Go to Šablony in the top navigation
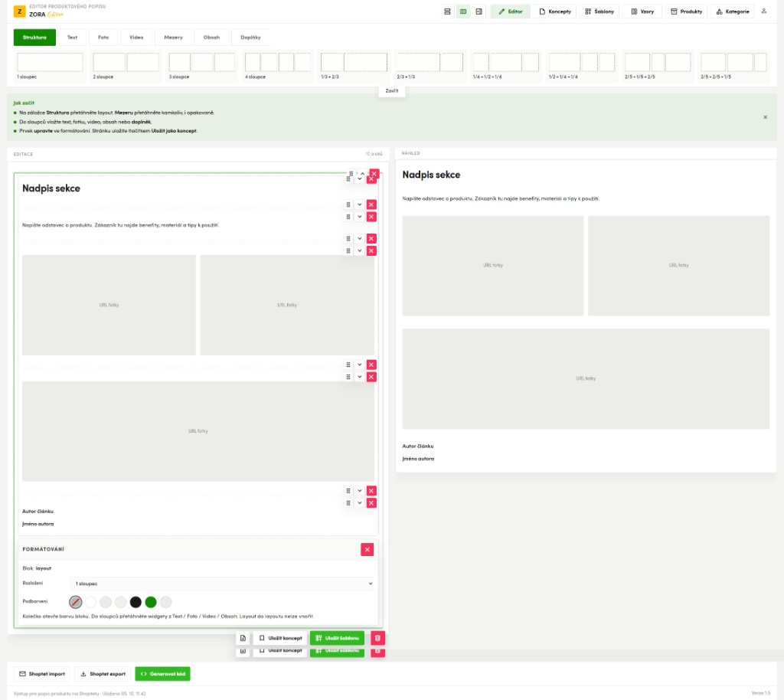 (x=599, y=11)
